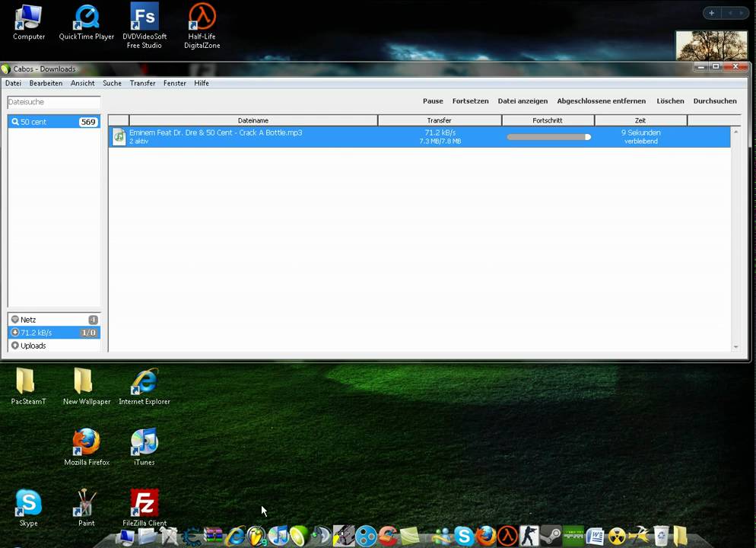Select the Uploads sidebar item
The width and height of the screenshot is (756, 548).
pyautogui.click(x=54, y=346)
